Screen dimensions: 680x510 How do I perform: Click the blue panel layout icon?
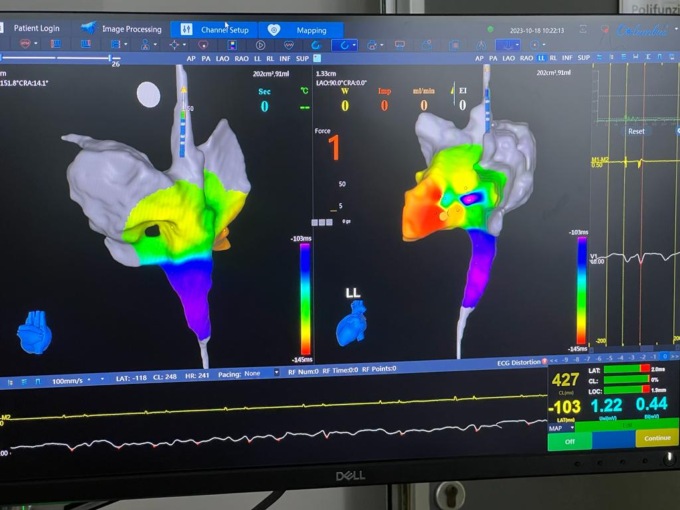pyautogui.click(x=85, y=44)
